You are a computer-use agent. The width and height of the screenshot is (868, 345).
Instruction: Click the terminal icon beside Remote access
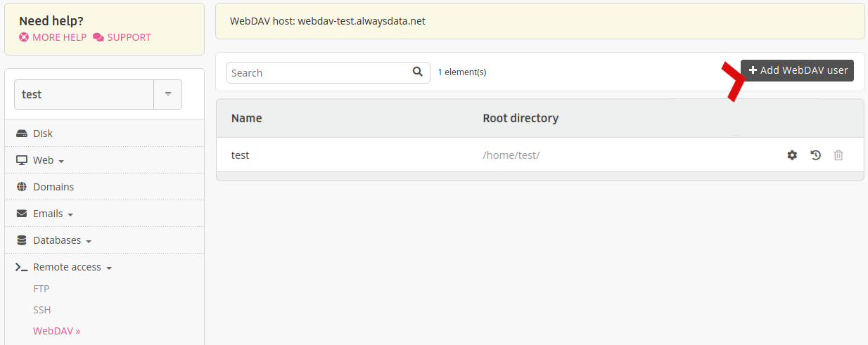coord(22,267)
